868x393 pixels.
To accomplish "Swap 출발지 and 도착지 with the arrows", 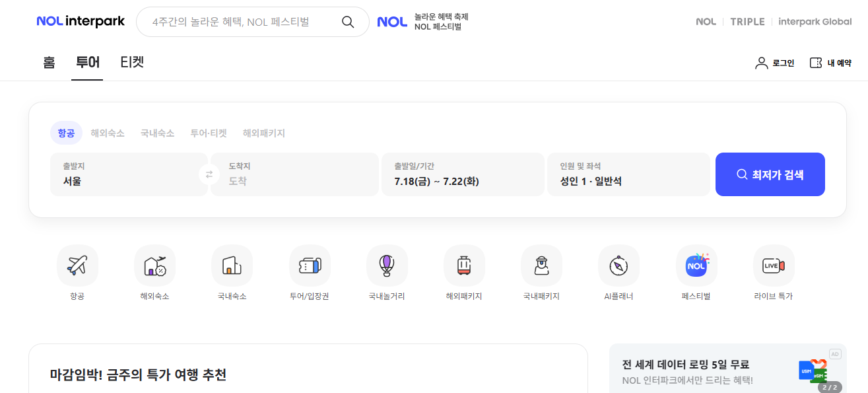I will click(208, 174).
